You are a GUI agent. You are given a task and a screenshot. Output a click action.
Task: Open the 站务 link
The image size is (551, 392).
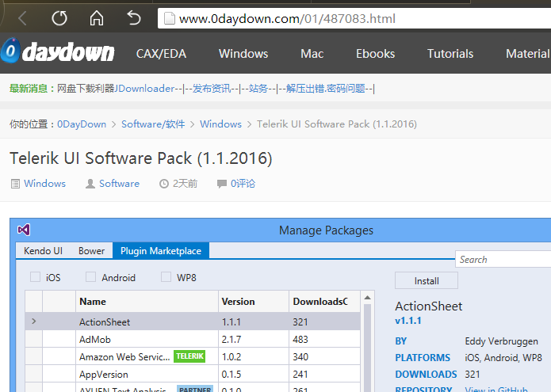coord(258,89)
